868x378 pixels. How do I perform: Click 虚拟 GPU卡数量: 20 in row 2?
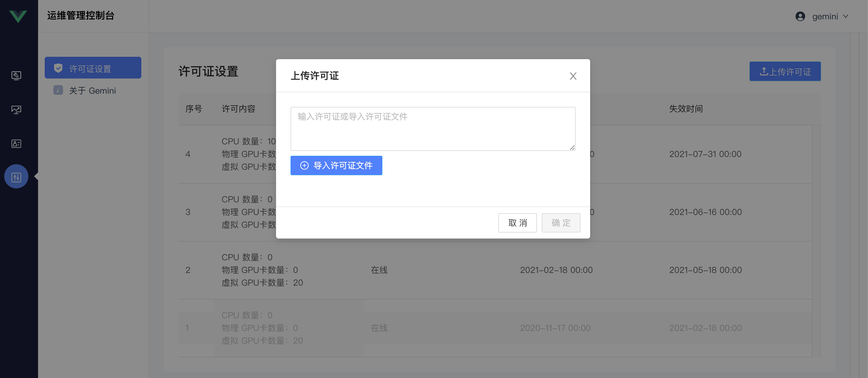[x=262, y=283]
